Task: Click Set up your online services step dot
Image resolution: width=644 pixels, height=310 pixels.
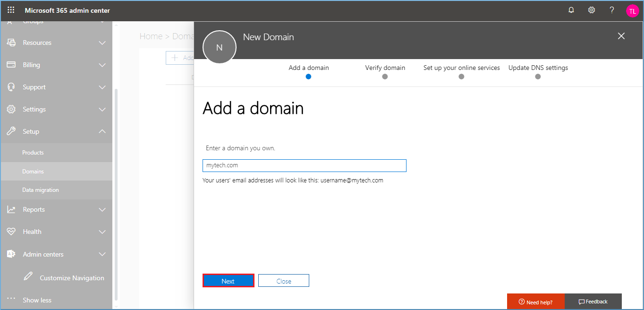Action: pyautogui.click(x=461, y=77)
